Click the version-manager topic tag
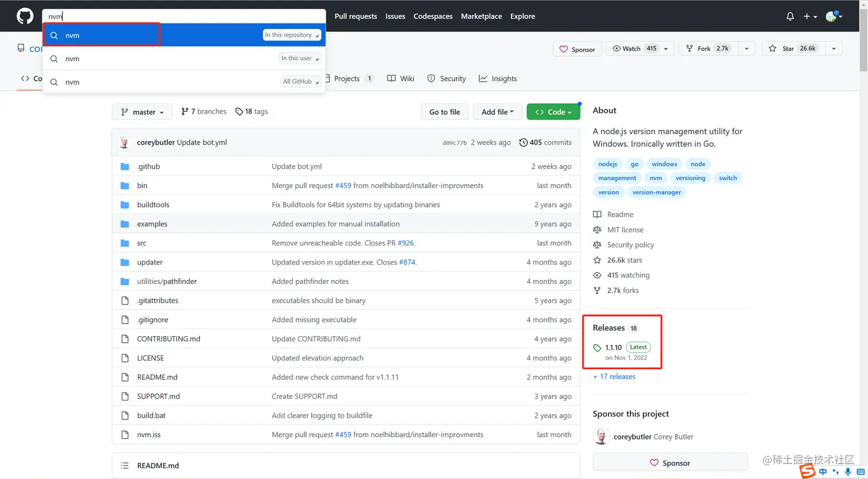 point(656,192)
